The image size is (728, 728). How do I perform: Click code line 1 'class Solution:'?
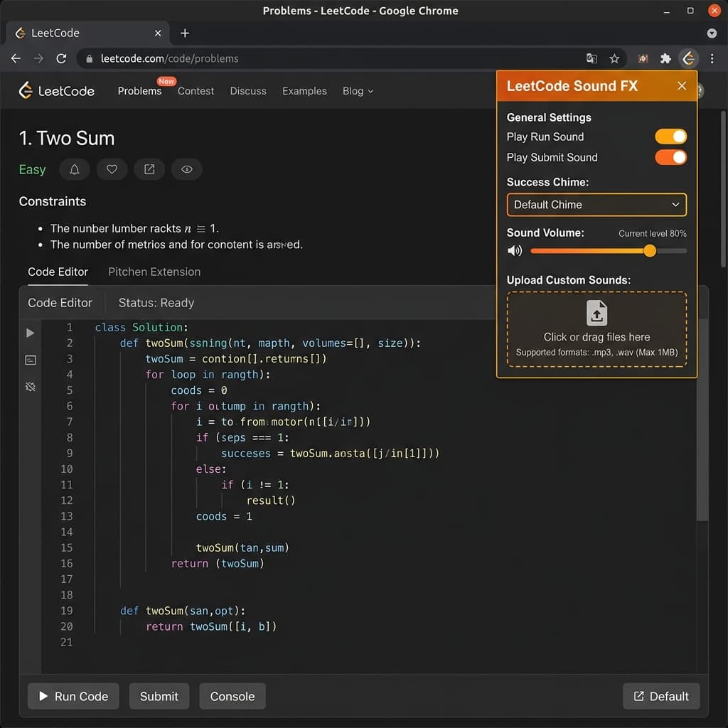pyautogui.click(x=141, y=327)
